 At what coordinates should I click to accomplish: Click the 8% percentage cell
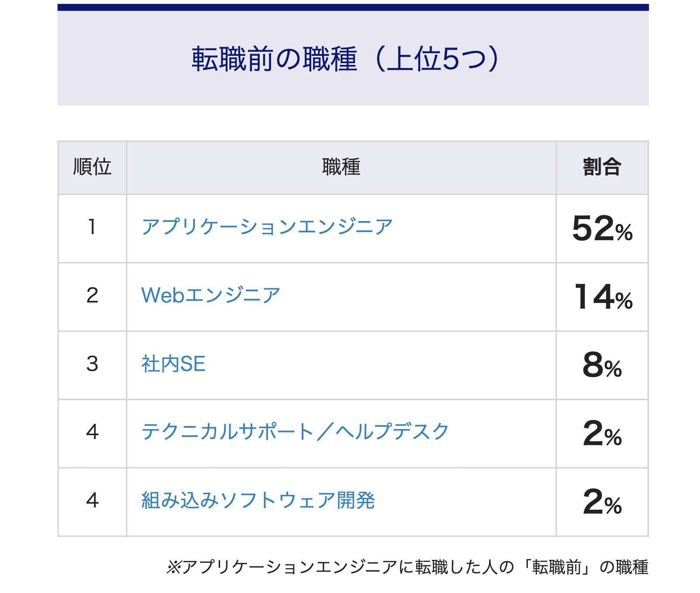(x=601, y=365)
